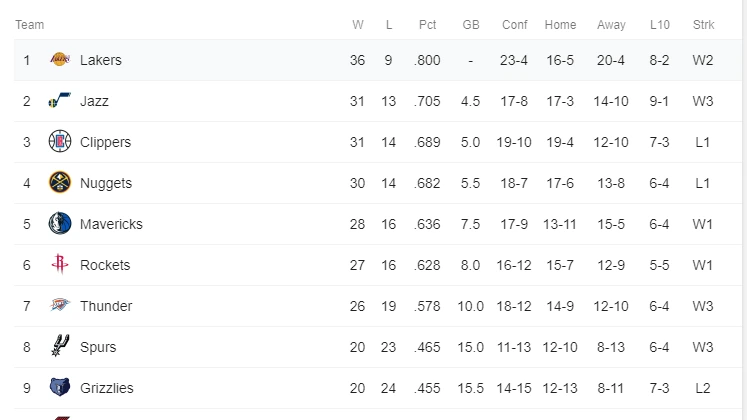The image size is (747, 420).
Task: Click the vertical scrollbar on right edge
Action: pyautogui.click(x=745, y=210)
